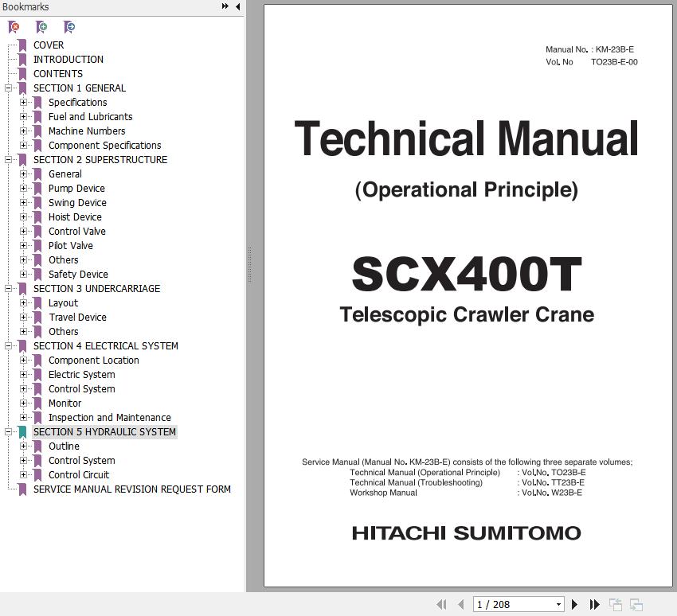Open the CONTENTS bookmark

58,74
